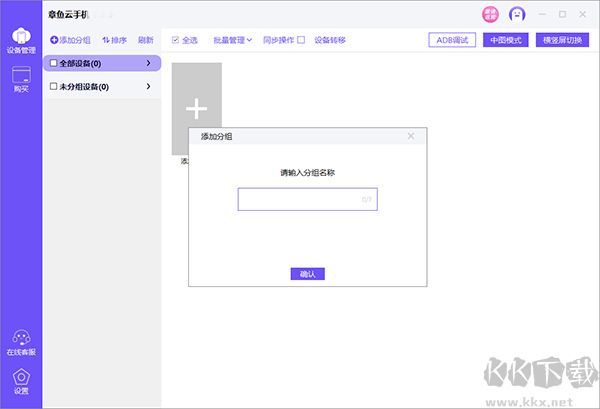Check the Ungrouped Devices (未分组设备) checkbox

pos(54,86)
